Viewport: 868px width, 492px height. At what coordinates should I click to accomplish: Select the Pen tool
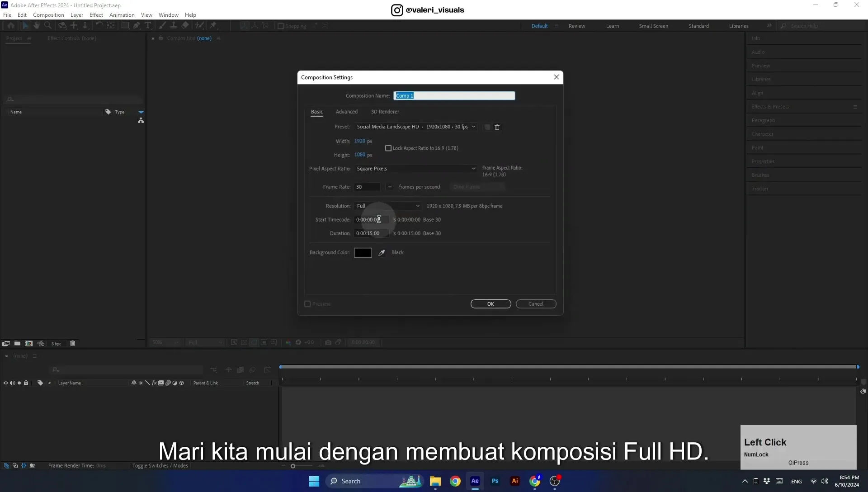click(137, 26)
